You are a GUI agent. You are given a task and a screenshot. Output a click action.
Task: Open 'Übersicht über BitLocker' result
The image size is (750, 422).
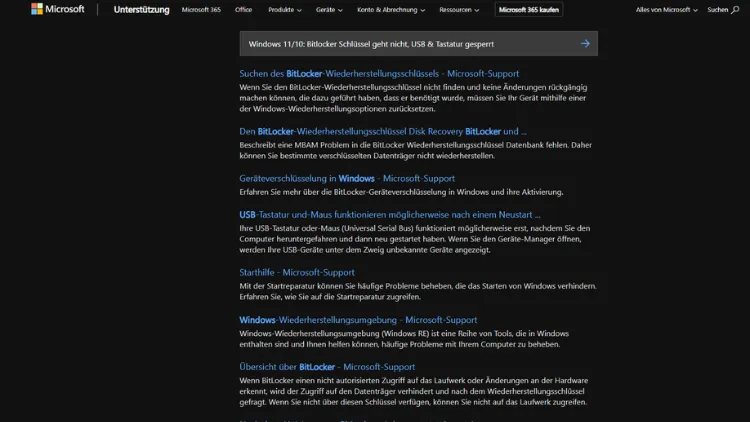coord(327,367)
